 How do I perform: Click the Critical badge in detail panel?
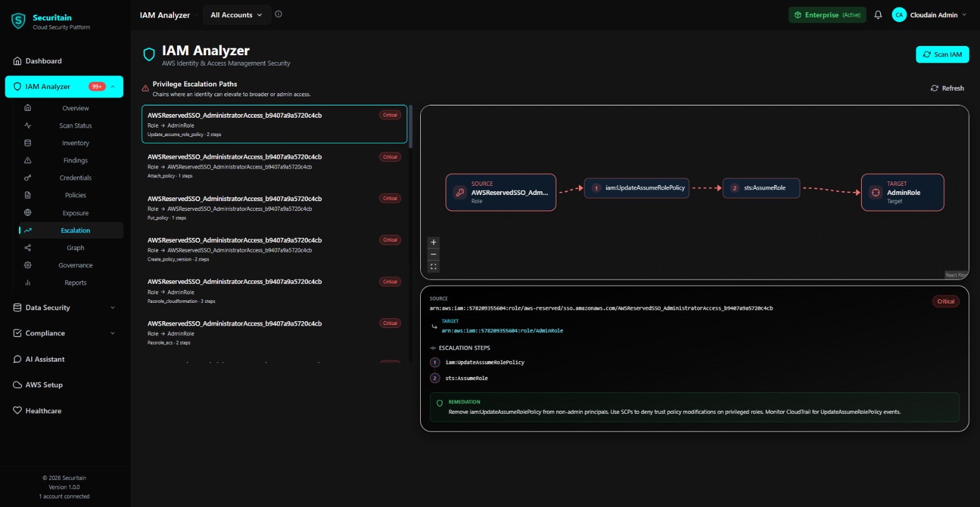(x=946, y=302)
